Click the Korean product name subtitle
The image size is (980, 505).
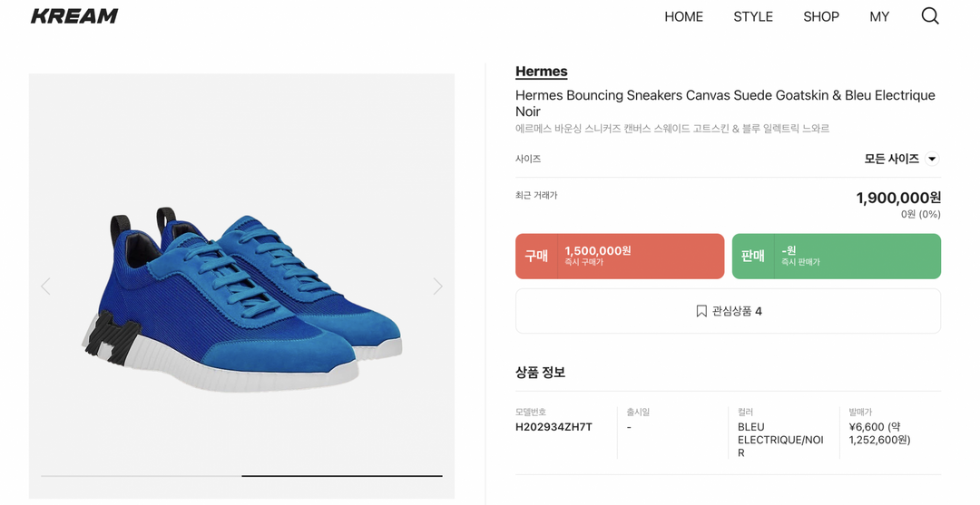tap(671, 129)
